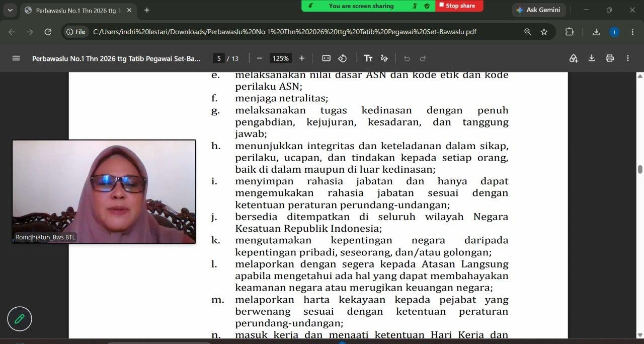
Task: Print the PDF document
Action: point(610,58)
